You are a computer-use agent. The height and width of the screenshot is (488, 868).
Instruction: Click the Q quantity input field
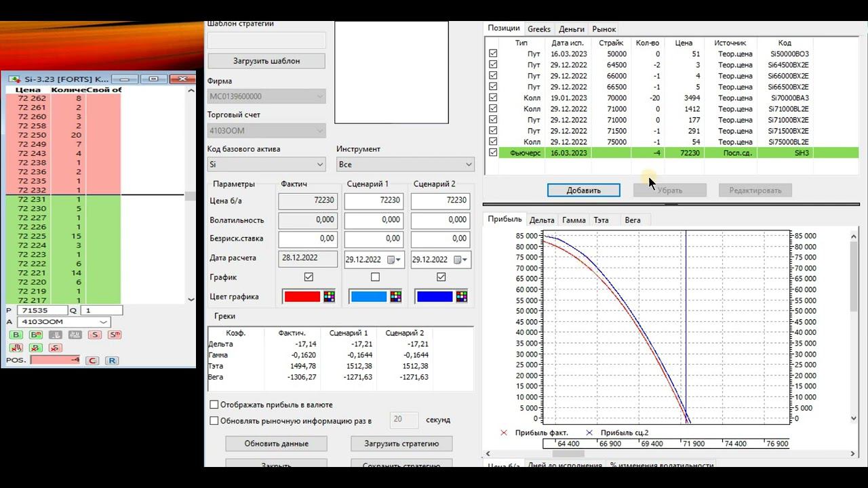[102, 310]
